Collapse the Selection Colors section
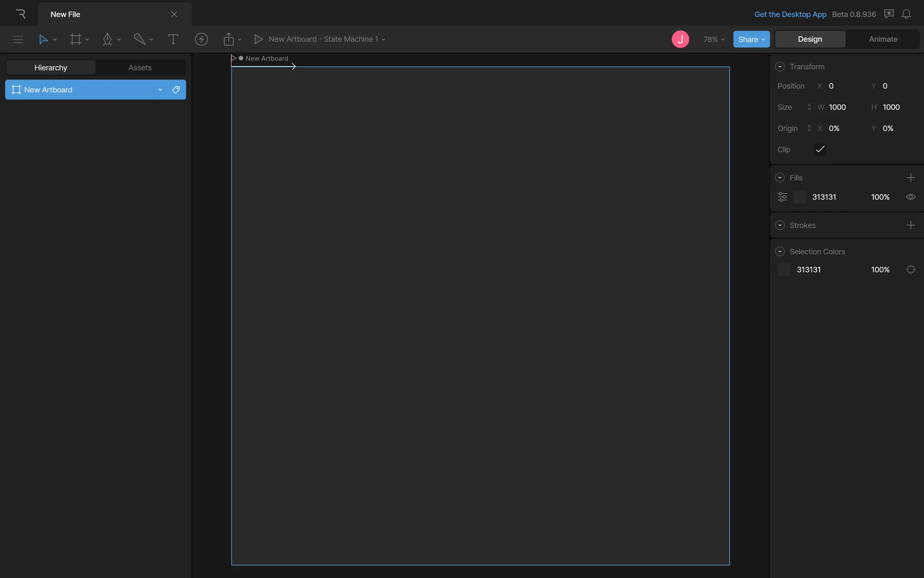Screen dimensions: 924x578 click(x=780, y=252)
